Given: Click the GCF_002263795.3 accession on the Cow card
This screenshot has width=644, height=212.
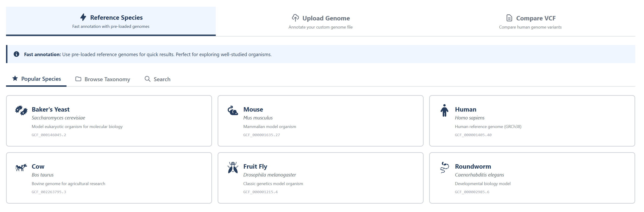Looking at the screenshot, I should 49,192.
